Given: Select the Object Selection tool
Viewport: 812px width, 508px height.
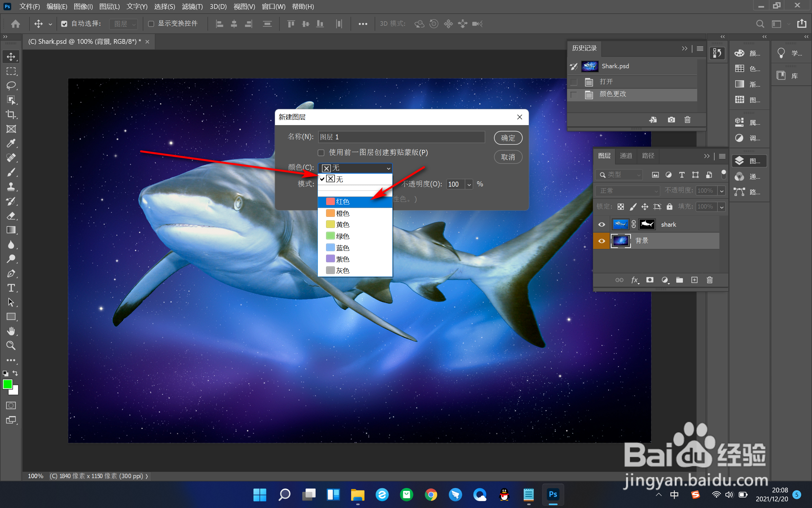Looking at the screenshot, I should pos(11,100).
